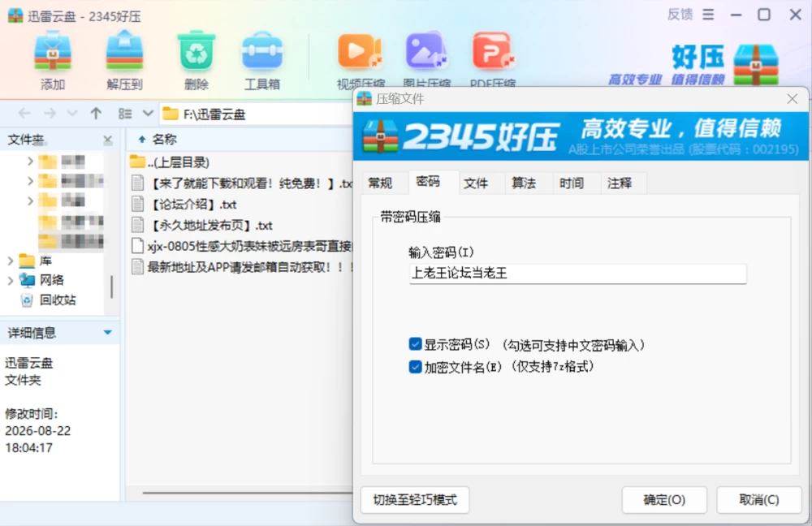Click the 输入密码 password field
Image resolution: width=812 pixels, height=526 pixels.
coord(577,274)
